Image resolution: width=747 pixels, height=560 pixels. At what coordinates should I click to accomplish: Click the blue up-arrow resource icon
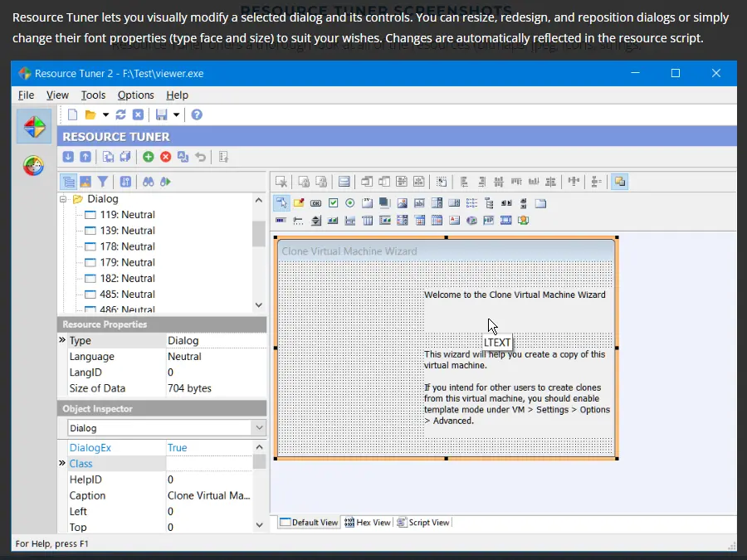[x=85, y=157]
